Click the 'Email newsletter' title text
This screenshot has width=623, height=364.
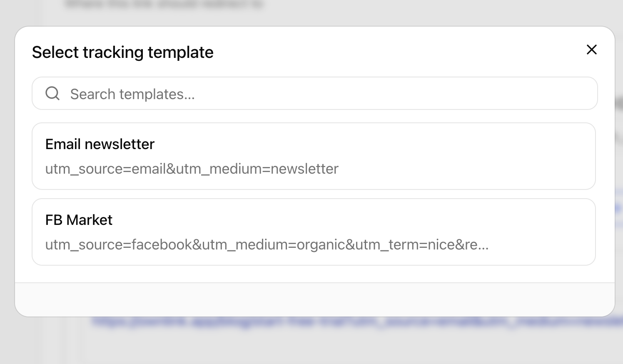pyautogui.click(x=100, y=144)
